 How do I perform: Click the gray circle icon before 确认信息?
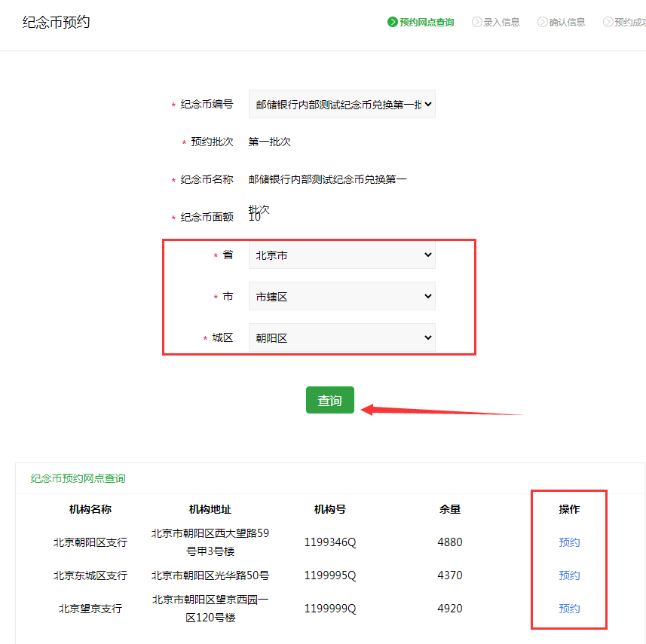pos(542,22)
